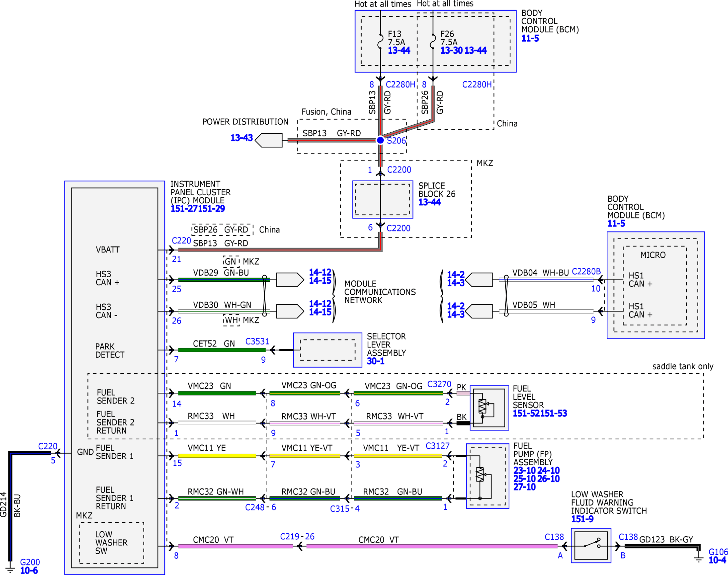Follow the 10-6 ground G200 link
The height and width of the screenshot is (575, 728).
[29, 570]
